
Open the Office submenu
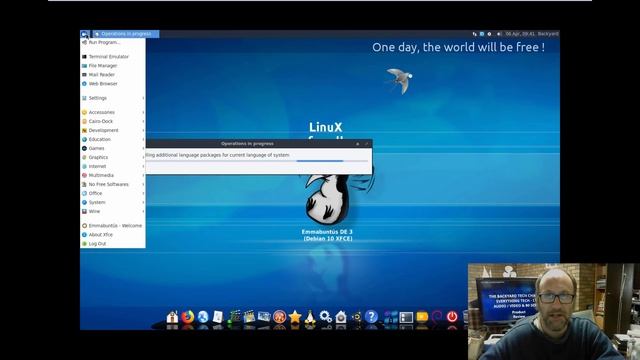[113, 193]
